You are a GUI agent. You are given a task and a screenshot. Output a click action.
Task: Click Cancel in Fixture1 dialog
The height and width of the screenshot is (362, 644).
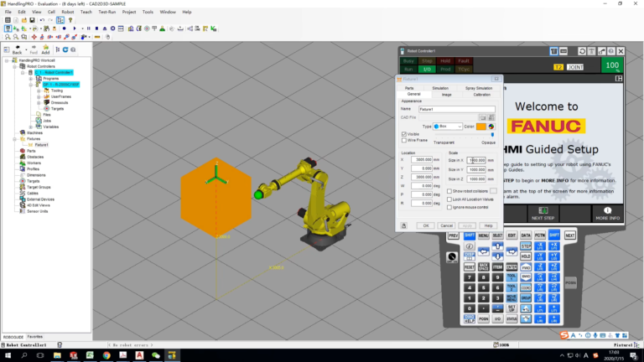(446, 225)
